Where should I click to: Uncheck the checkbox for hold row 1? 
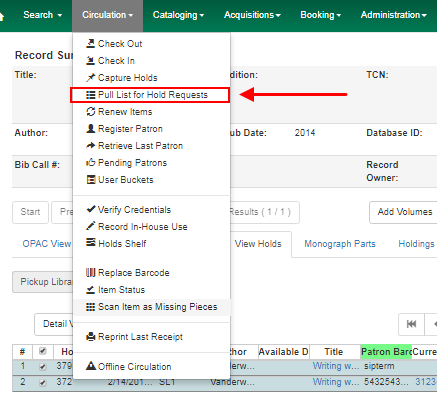tap(42, 367)
